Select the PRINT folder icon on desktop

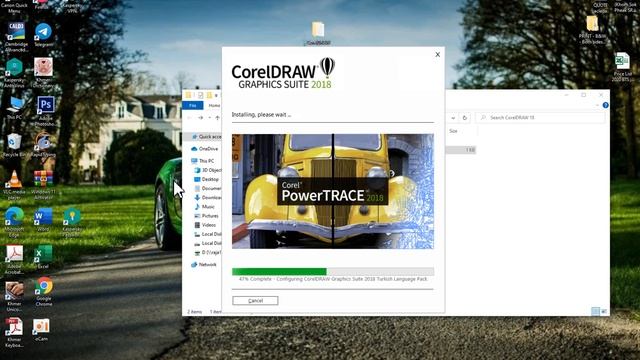tap(593, 30)
